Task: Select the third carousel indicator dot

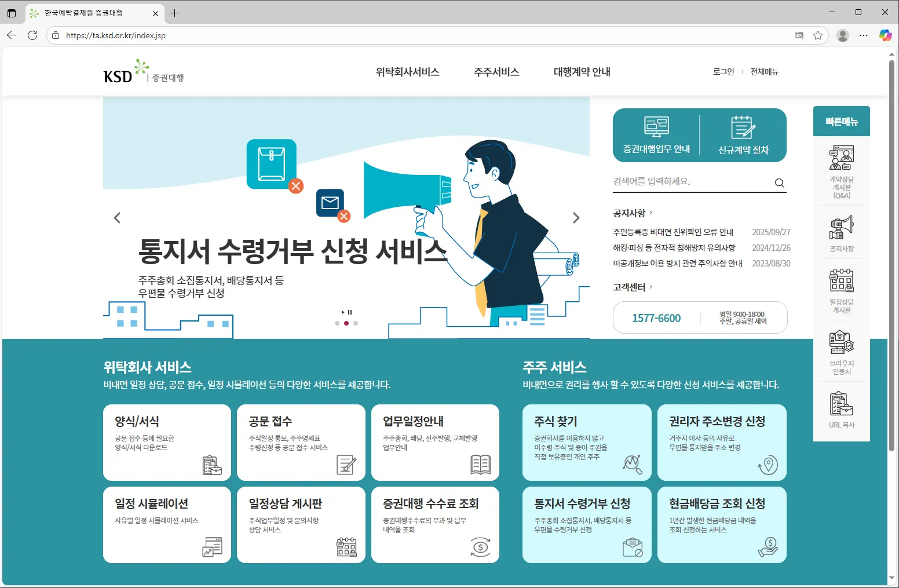Action: 356,323
